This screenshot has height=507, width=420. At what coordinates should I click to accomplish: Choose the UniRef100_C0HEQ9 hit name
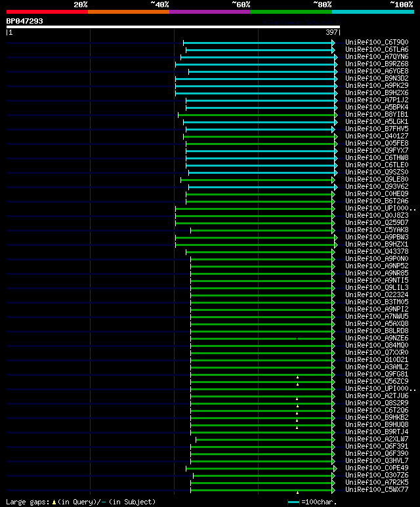coord(377,194)
